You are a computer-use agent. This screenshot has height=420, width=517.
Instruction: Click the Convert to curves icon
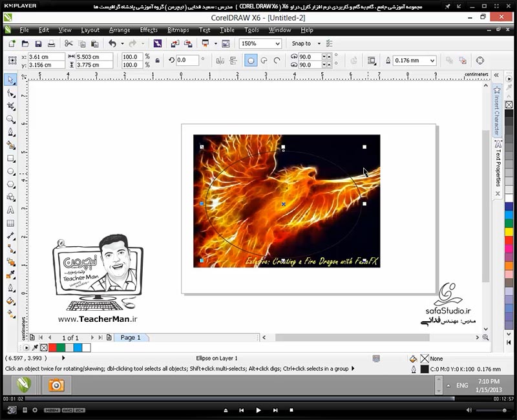point(480,60)
